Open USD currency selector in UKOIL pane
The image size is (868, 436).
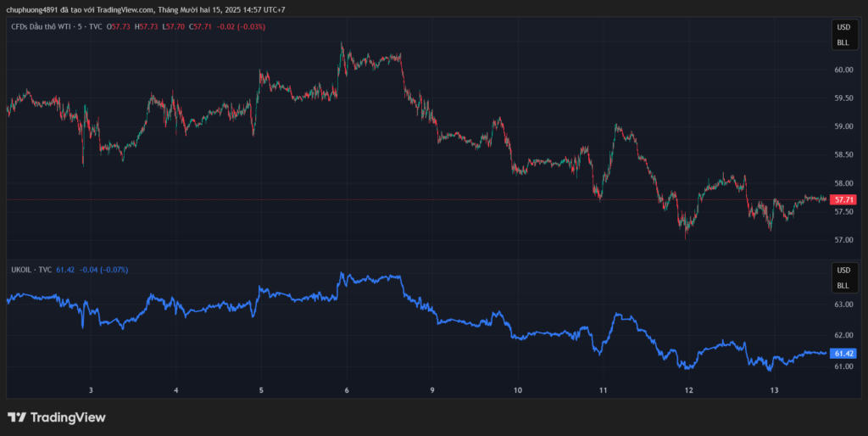[843, 271]
